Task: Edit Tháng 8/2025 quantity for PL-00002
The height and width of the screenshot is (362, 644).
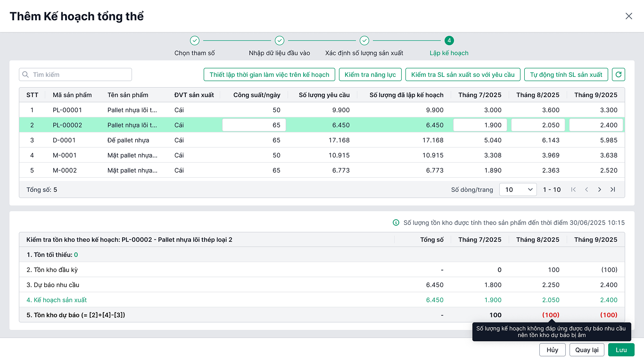Action: click(x=537, y=125)
